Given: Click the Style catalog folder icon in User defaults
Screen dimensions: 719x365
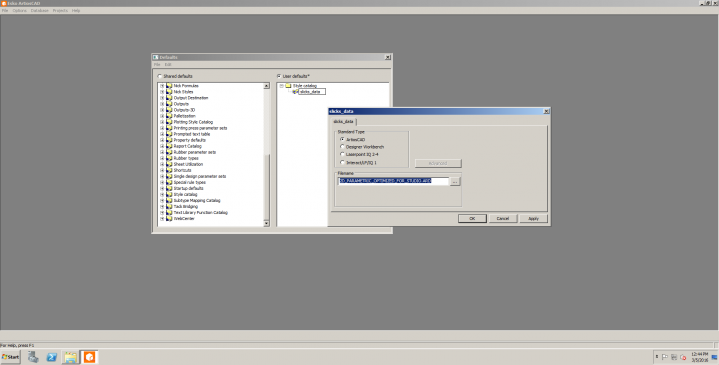Looking at the screenshot, I should (288, 86).
